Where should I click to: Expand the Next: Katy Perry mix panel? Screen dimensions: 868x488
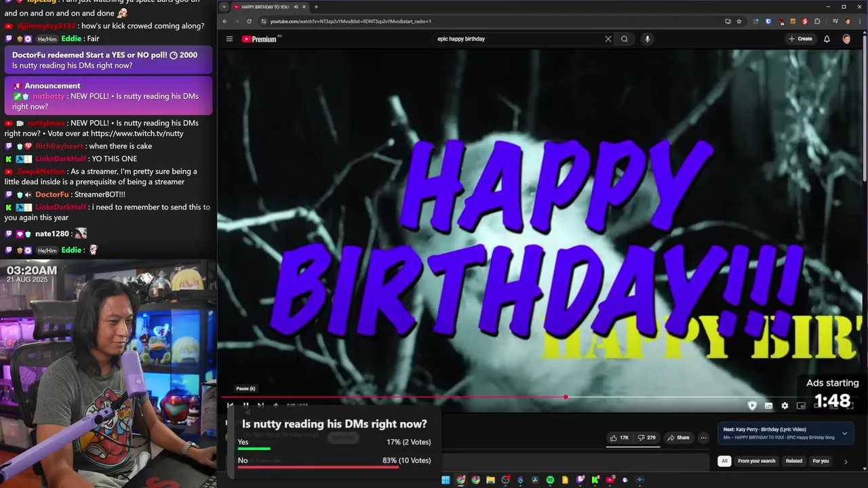click(844, 433)
